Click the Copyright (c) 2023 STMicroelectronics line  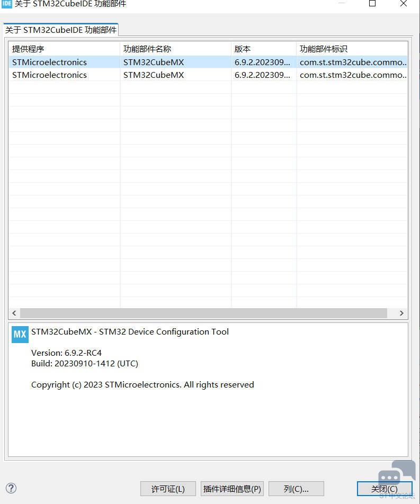point(142,385)
